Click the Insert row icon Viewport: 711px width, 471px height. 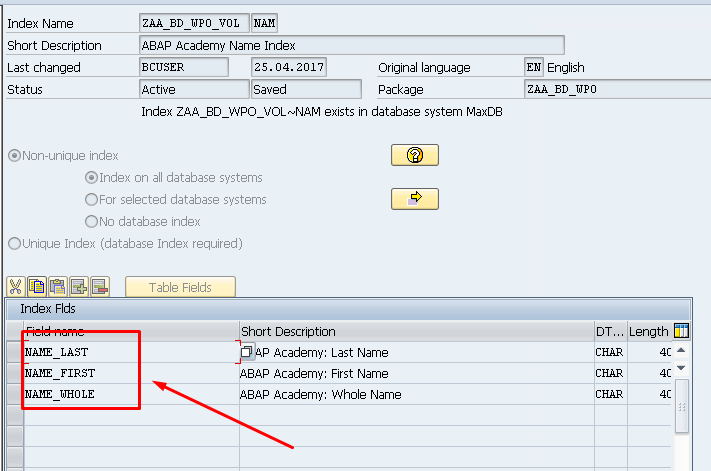point(79,287)
